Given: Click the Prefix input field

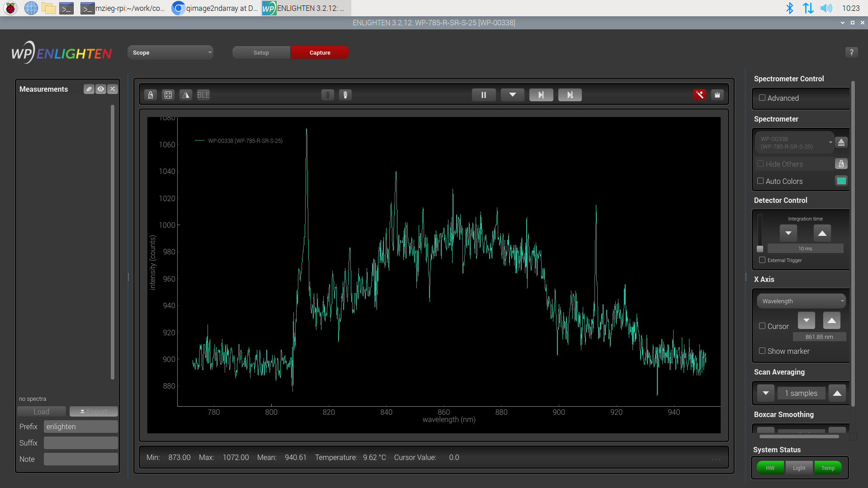Looking at the screenshot, I should [80, 427].
